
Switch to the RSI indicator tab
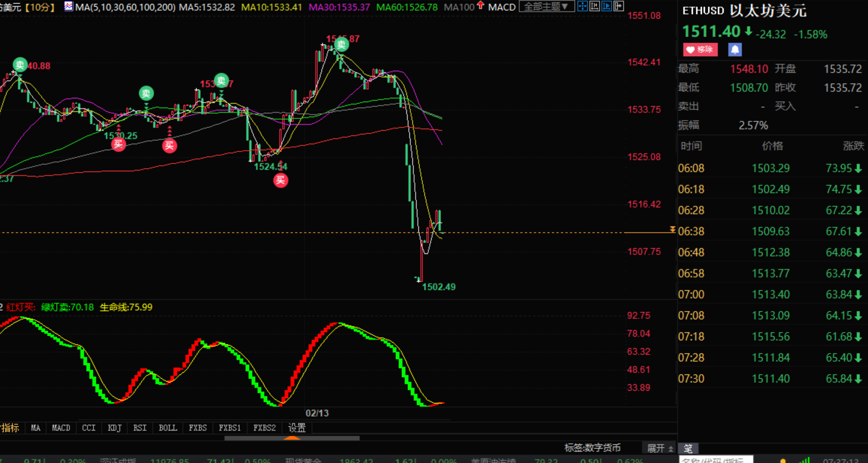[x=140, y=428]
